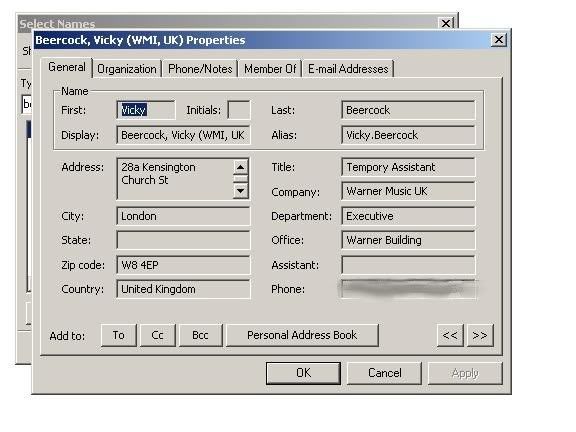Click the Apply button
Screen dimensions: 576x432
[x=465, y=373]
